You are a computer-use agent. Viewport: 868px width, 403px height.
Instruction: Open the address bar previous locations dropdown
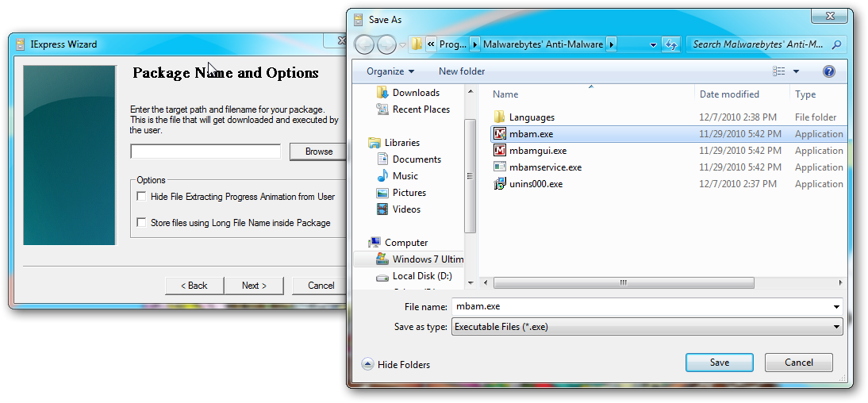click(x=653, y=44)
